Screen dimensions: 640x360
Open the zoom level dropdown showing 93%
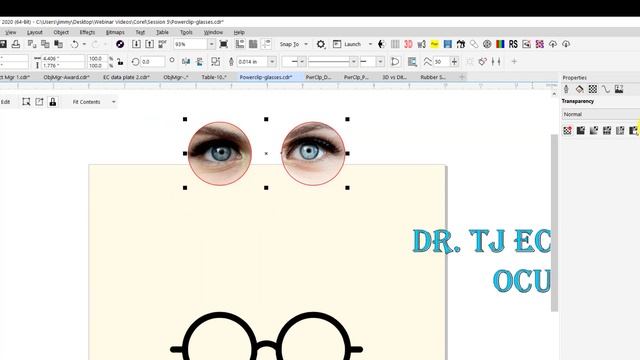pos(211,44)
